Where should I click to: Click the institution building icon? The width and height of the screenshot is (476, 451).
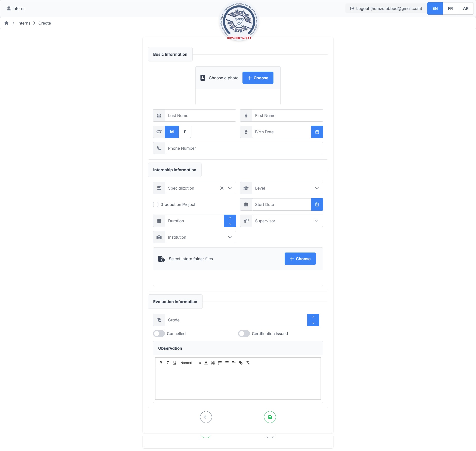[159, 237]
